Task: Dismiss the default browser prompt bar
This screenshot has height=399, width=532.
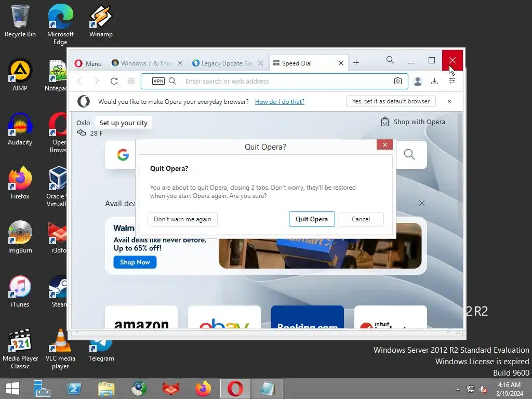Action: [x=449, y=101]
